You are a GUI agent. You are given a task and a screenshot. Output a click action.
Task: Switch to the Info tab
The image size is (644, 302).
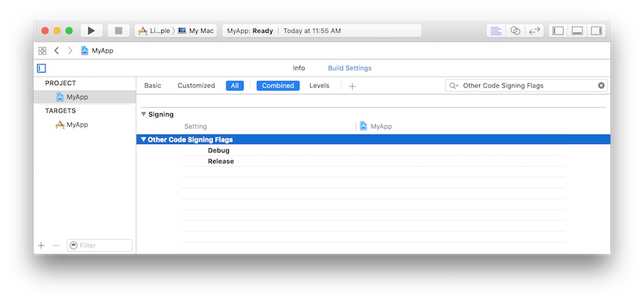tap(299, 69)
